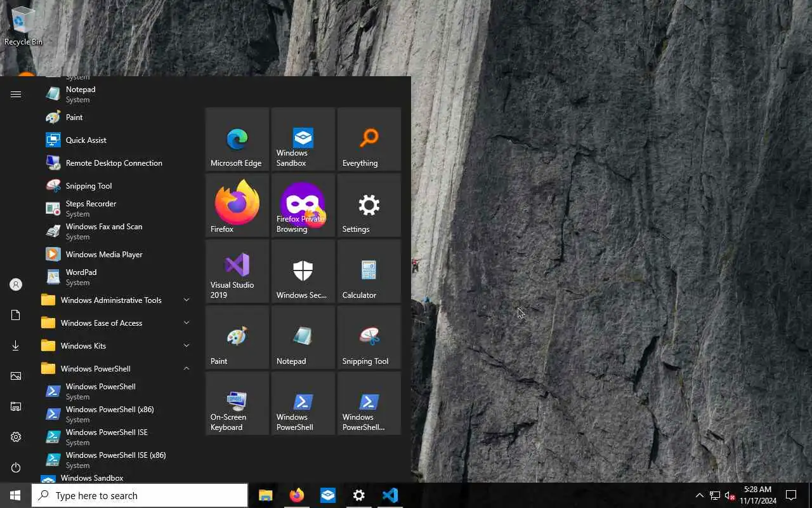Viewport: 812px width, 508px height.
Task: Open Visual Studio Code from the taskbar
Action: click(x=390, y=495)
